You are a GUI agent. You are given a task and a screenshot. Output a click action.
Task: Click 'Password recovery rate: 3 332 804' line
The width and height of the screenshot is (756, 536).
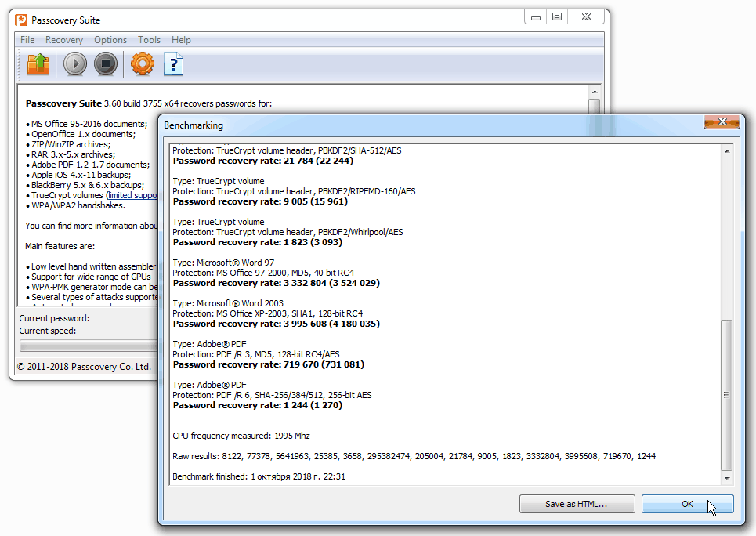[277, 283]
